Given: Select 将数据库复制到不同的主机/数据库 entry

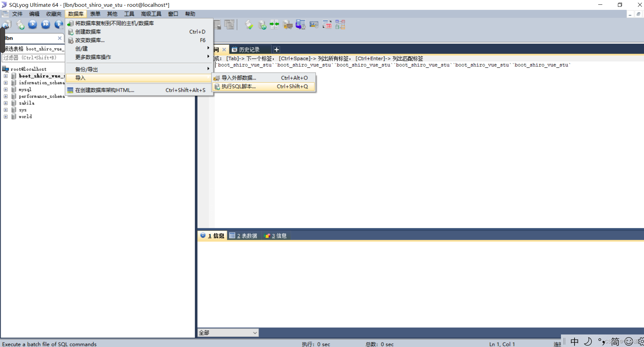Looking at the screenshot, I should [x=139, y=23].
